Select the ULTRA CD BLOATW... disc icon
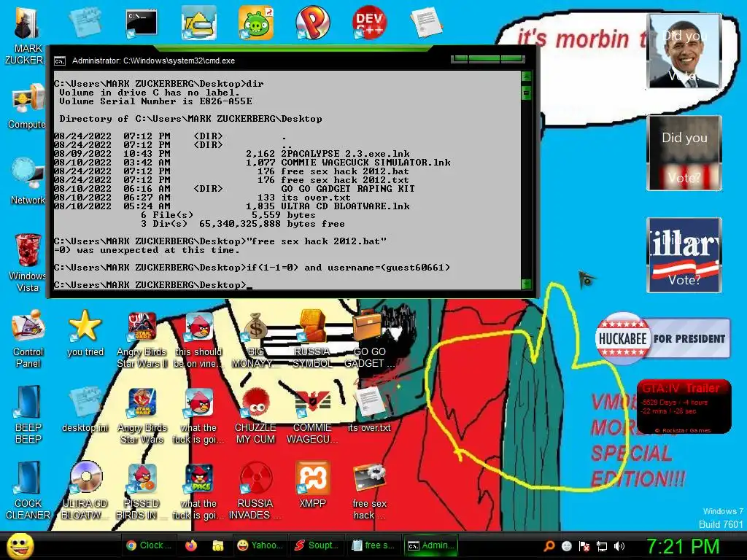The height and width of the screenshot is (560, 747). coord(85,491)
